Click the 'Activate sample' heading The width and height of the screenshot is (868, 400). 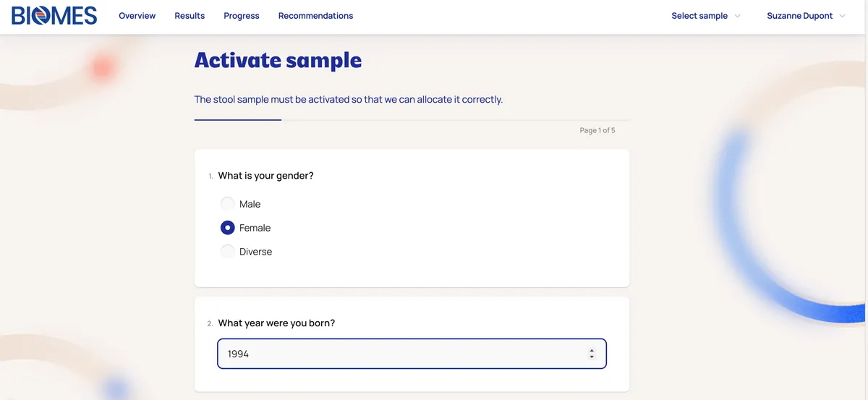click(x=278, y=60)
